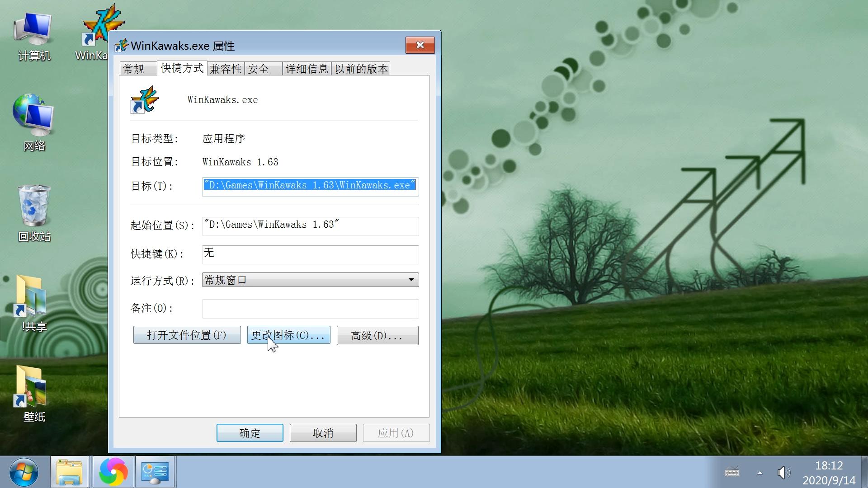Click 打开文件位置 to open file location
The width and height of the screenshot is (868, 488).
click(187, 335)
